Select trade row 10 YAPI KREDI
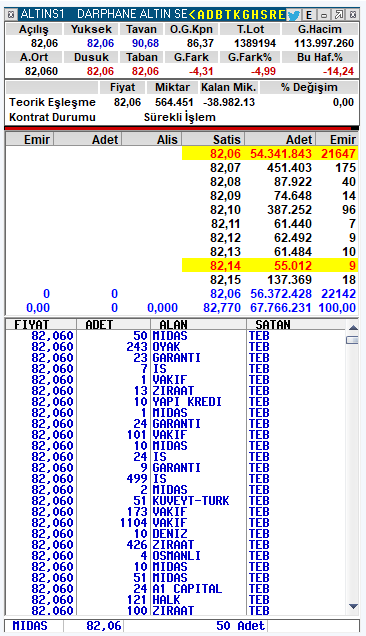 tap(176, 402)
